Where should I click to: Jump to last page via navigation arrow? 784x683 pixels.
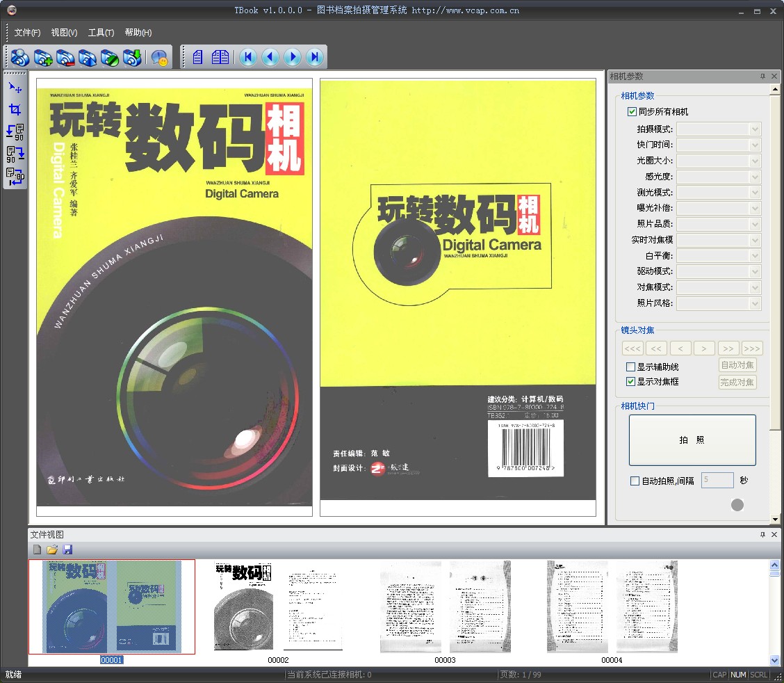(x=315, y=57)
